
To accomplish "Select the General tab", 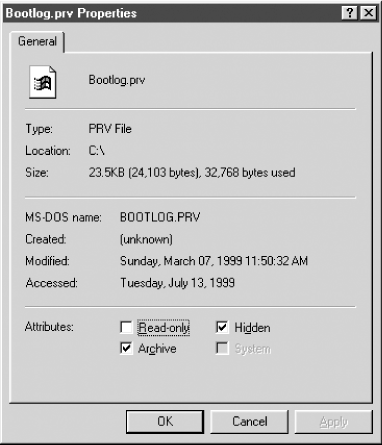I will coord(37,42).
